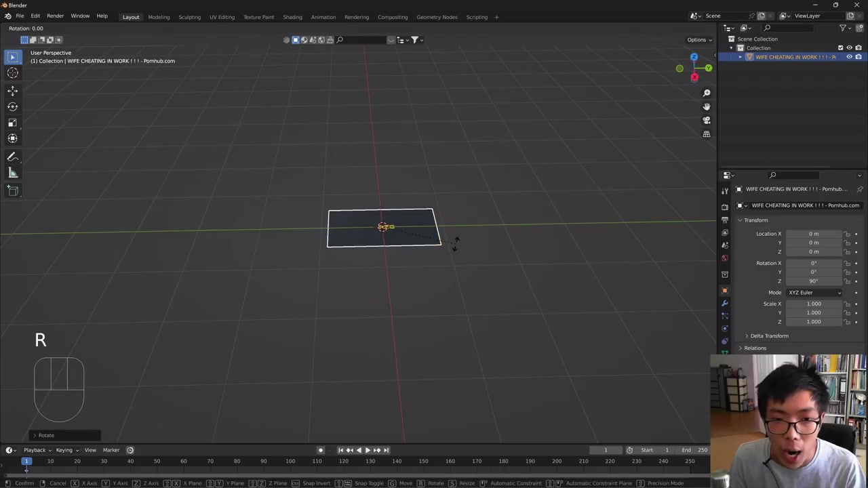Image resolution: width=868 pixels, height=488 pixels.
Task: Select the Scale tool in the toolbar
Action: tap(12, 123)
